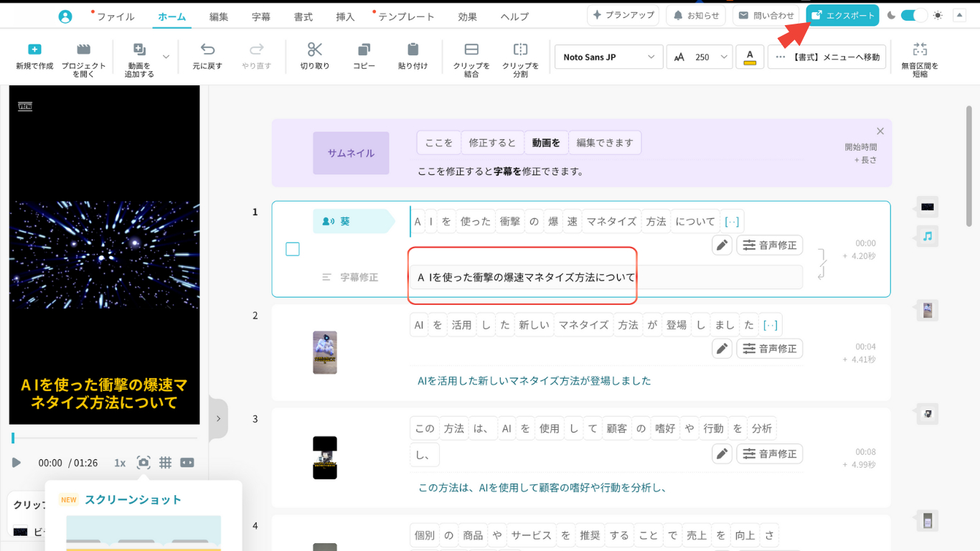Click the paste (貼り付け) clipboard icon
Screen dimensions: 980x551
click(x=413, y=50)
